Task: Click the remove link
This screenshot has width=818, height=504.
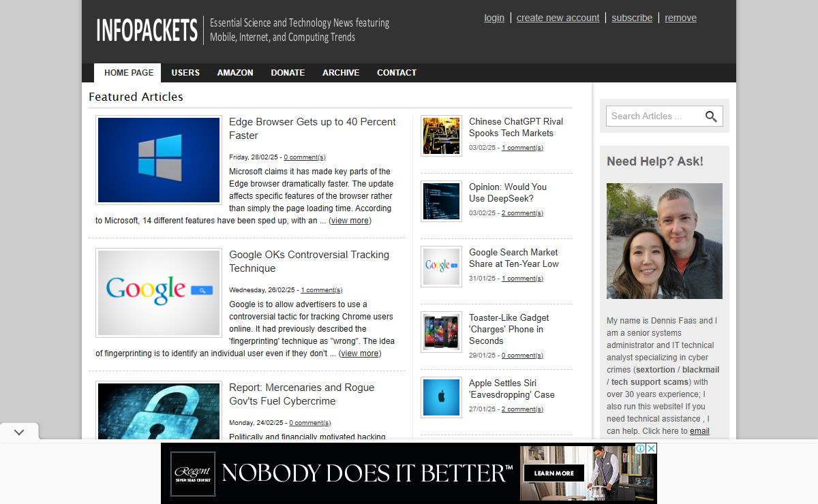Action: point(681,18)
